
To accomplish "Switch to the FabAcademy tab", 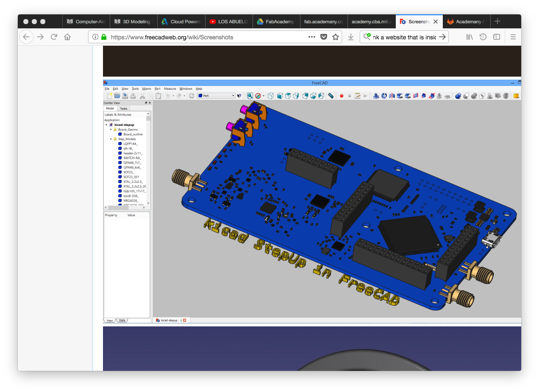I will [276, 22].
